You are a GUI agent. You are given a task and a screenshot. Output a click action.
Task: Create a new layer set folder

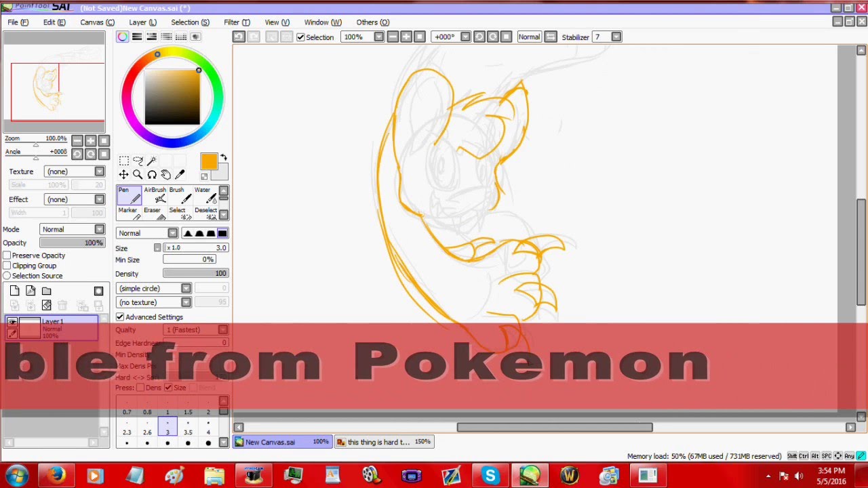coord(47,291)
